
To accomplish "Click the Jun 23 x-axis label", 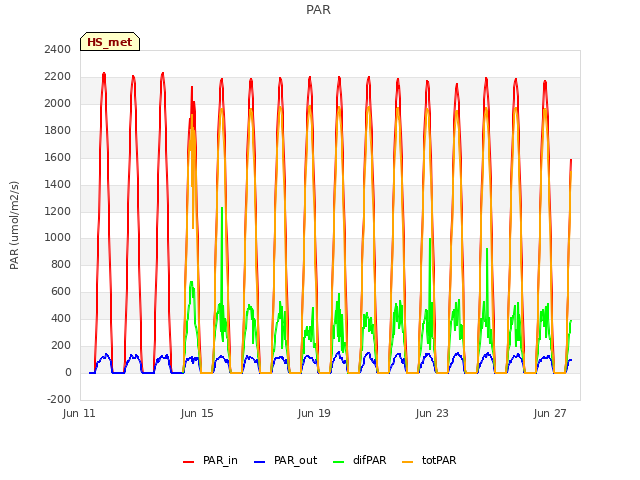I will [432, 413].
